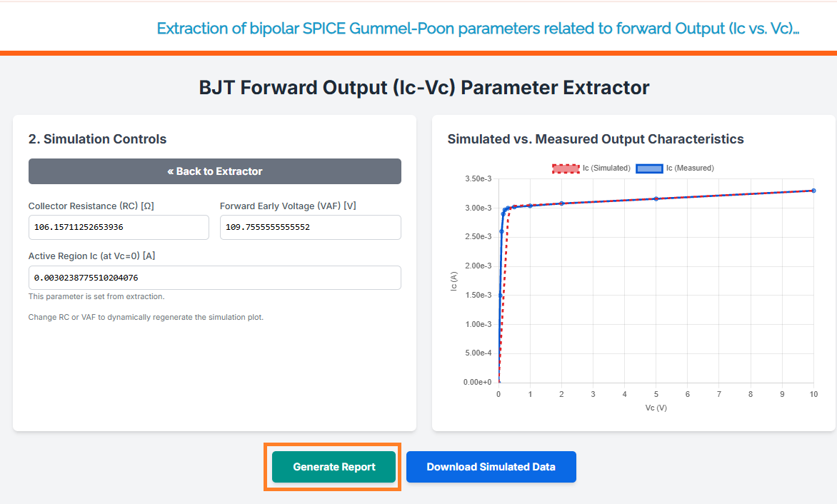
Task: Focus the Collector Resistance (RC) input
Action: (119, 228)
